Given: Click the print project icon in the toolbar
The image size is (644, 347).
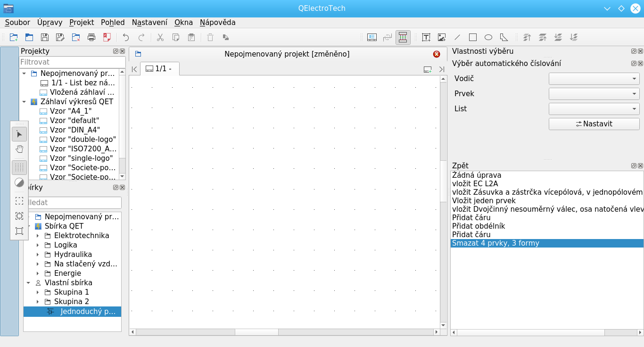Looking at the screenshot, I should coord(91,37).
